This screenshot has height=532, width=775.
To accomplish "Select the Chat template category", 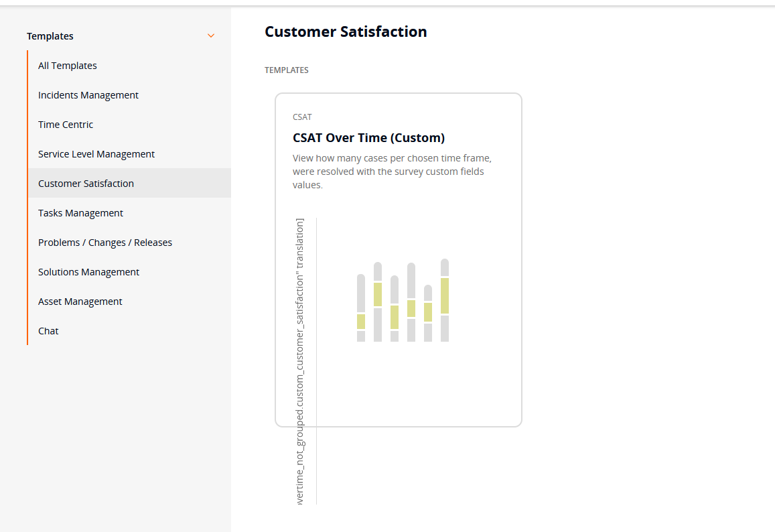I will 48,330.
